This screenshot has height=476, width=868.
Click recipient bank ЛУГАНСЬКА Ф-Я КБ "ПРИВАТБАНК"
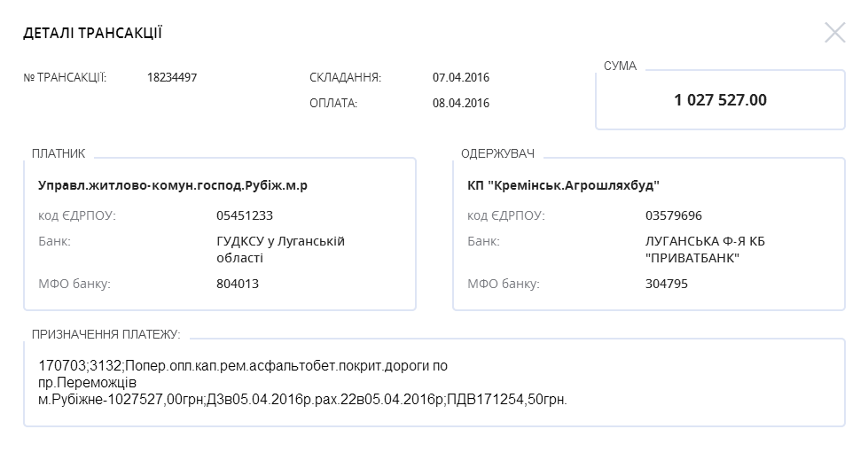pyautogui.click(x=693, y=249)
